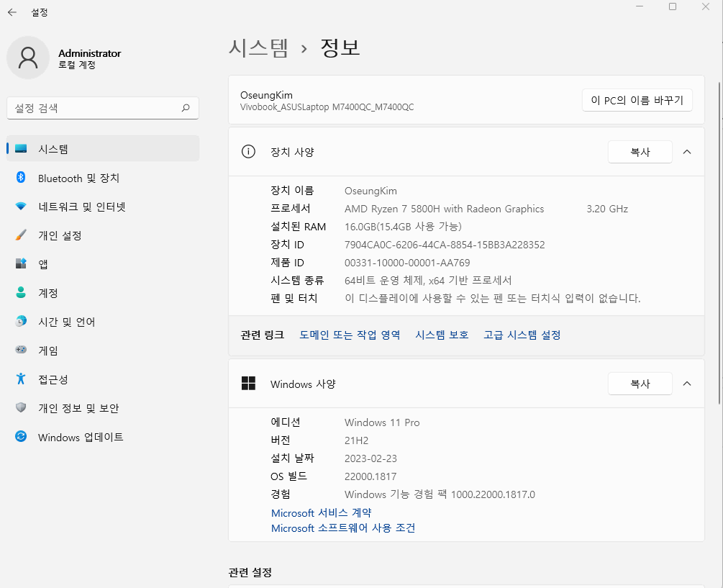This screenshot has height=588, width=723.
Task: Click the install date 2023-02-23
Action: pos(370,458)
